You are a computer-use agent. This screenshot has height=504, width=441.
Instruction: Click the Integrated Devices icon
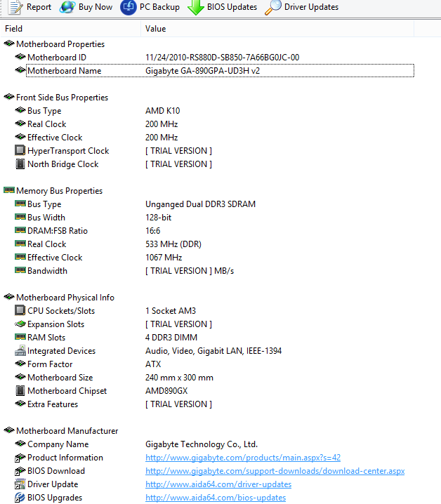coord(20,350)
